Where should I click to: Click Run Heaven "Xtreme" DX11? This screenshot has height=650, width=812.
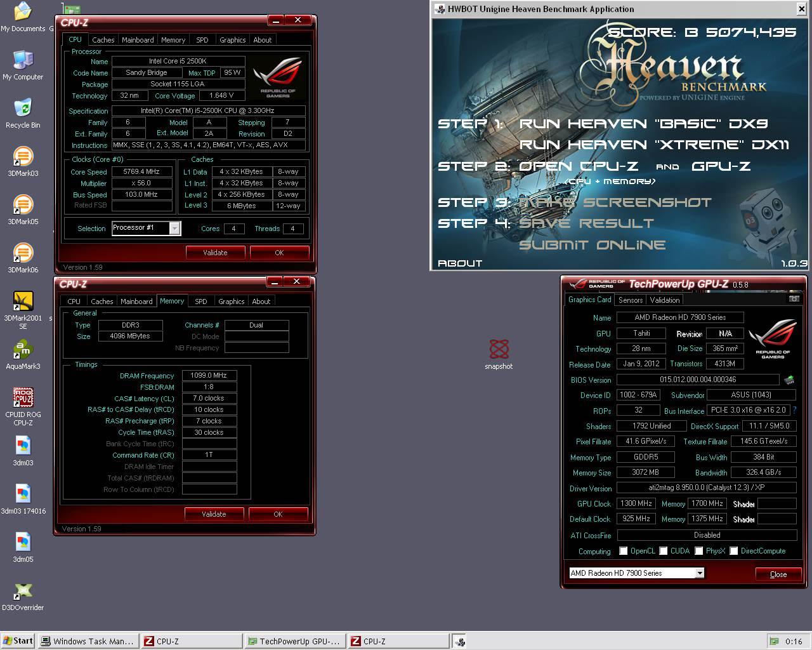point(654,145)
